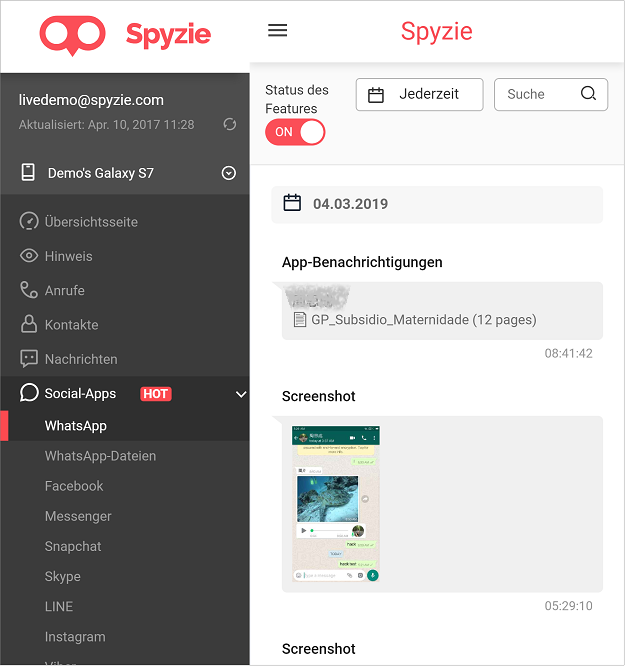Open Skype submenu item

[62, 576]
